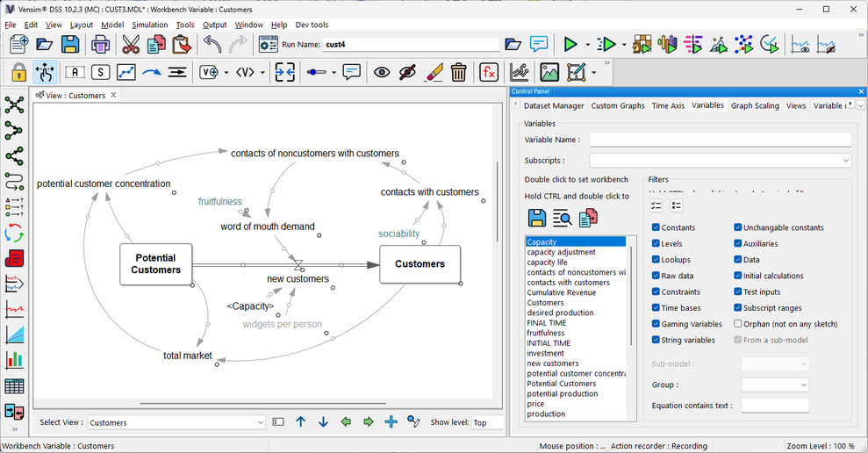The image size is (868, 453).
Task: Select the Arrow connector sketch tool
Action: (x=152, y=72)
